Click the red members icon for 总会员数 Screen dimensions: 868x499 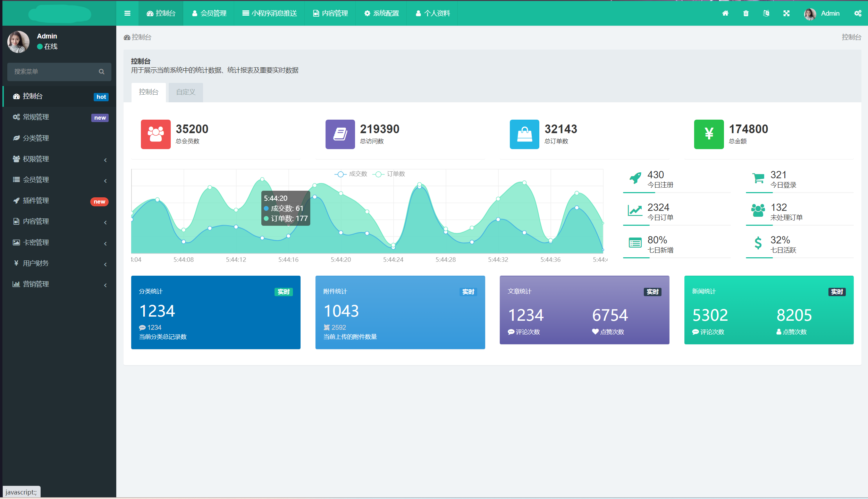click(155, 134)
